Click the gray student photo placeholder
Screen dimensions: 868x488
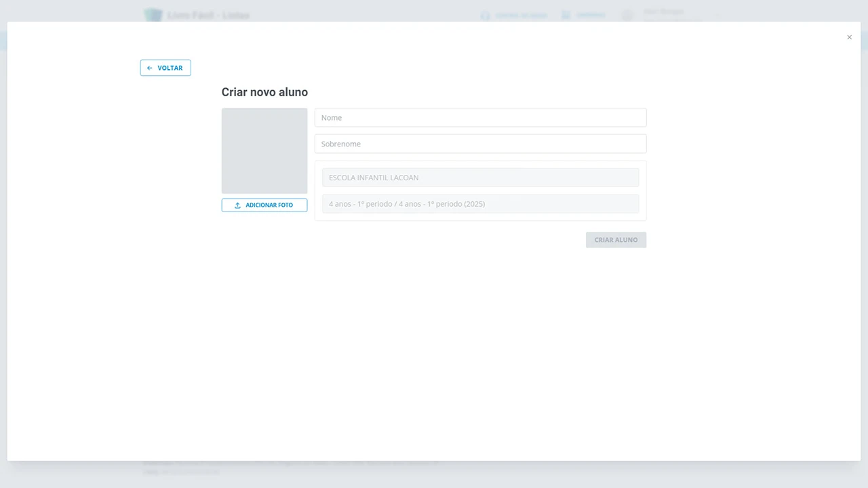[x=264, y=150]
